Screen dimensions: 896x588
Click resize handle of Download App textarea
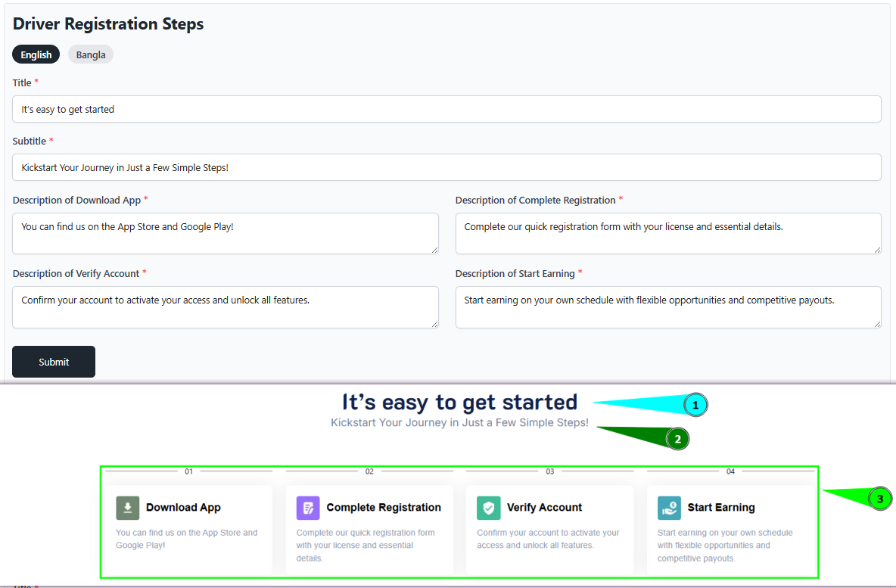[x=435, y=250]
